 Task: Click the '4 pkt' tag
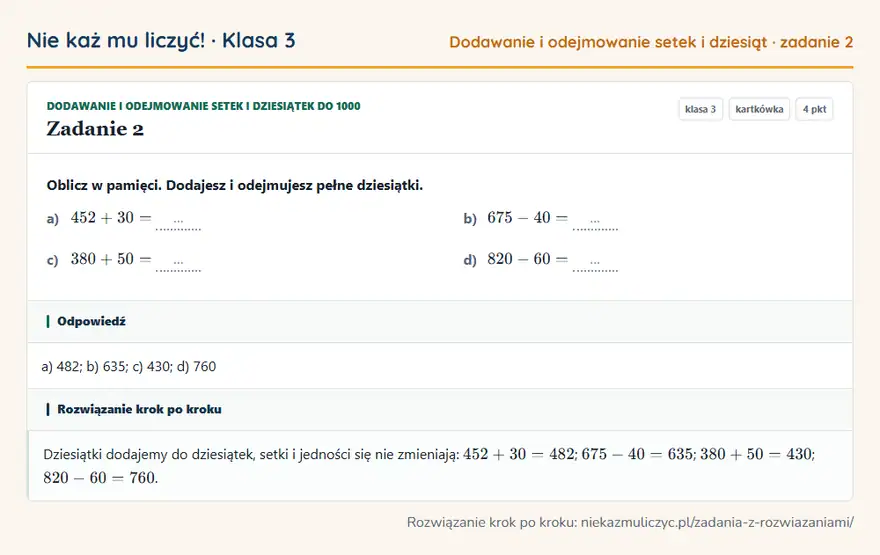coord(814,109)
